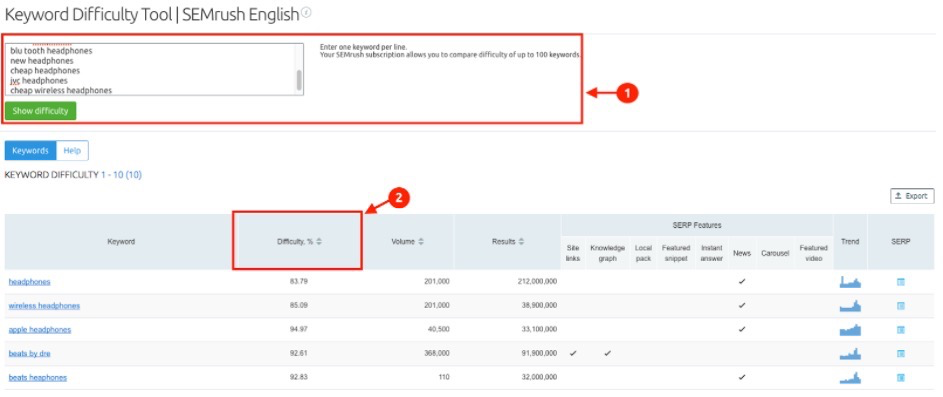Open the wireless headphones keyword link
The image size is (943, 397).
(x=44, y=306)
